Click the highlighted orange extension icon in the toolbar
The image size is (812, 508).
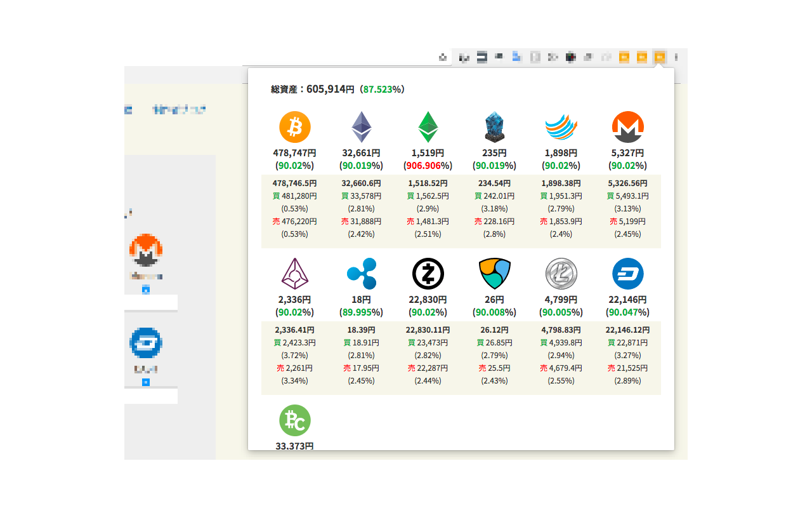[660, 57]
